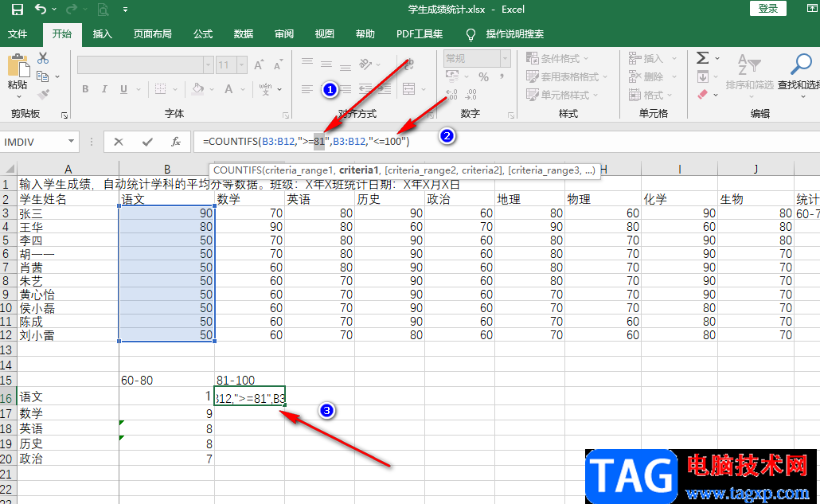
Task: Undo the last action
Action: (x=41, y=9)
